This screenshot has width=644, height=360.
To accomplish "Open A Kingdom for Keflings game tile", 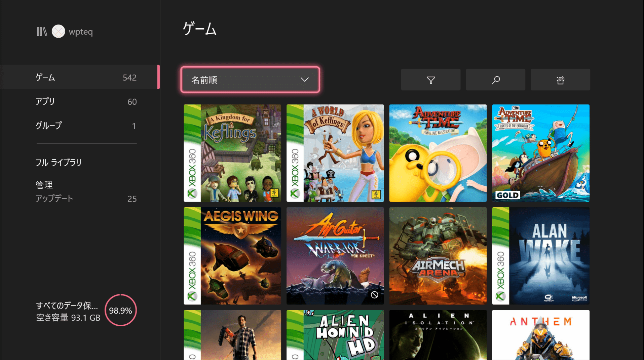I will [x=232, y=153].
